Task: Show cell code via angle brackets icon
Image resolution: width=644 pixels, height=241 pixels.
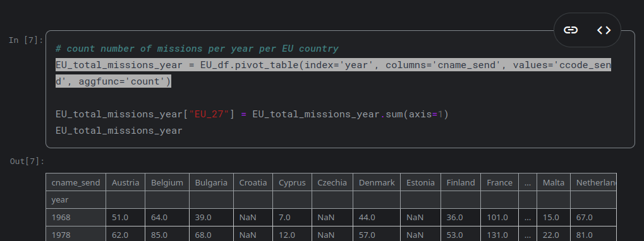Action: [x=604, y=30]
